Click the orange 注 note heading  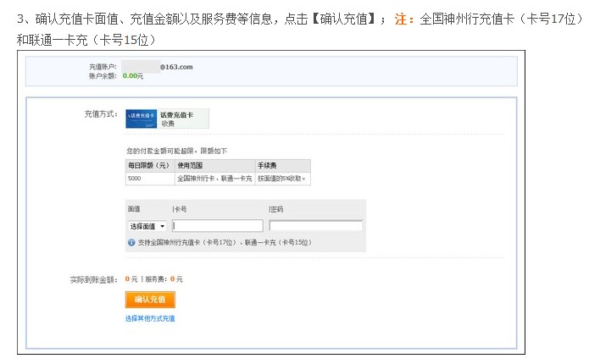(x=403, y=19)
